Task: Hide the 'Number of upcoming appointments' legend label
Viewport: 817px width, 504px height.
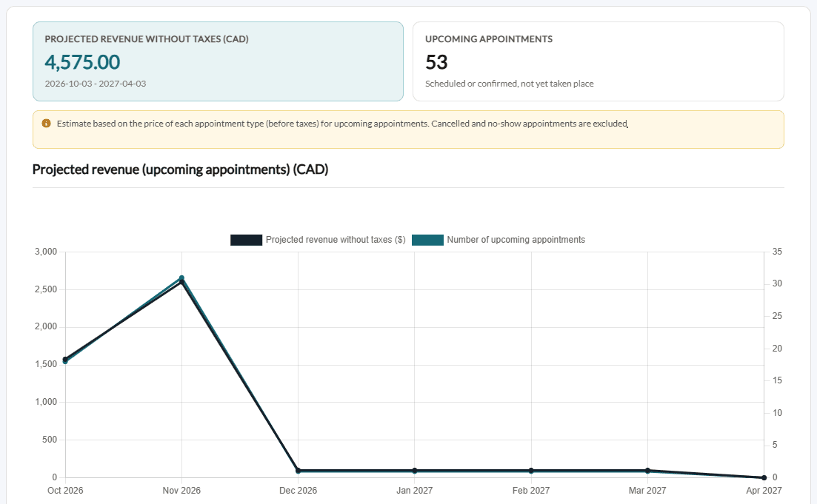Action: (x=516, y=240)
